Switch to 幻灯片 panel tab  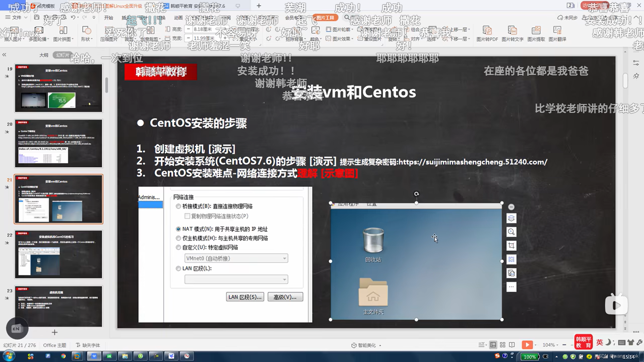coord(63,55)
